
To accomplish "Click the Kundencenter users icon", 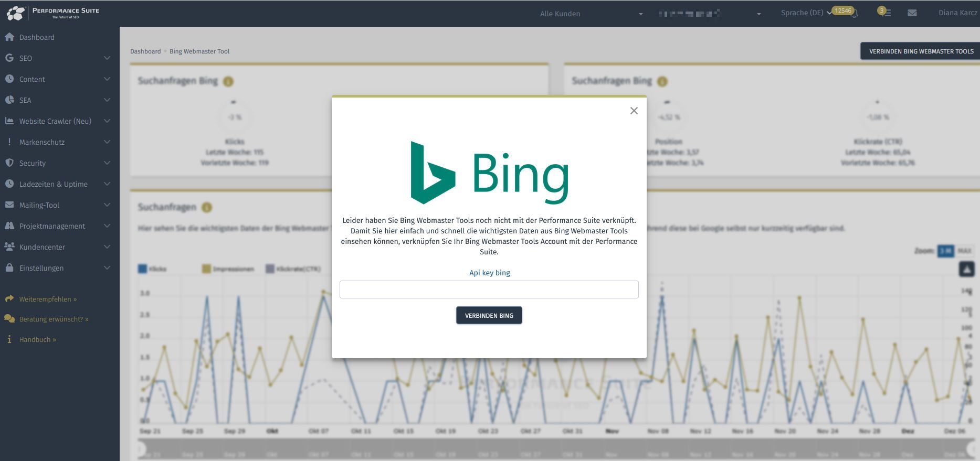I will point(9,247).
